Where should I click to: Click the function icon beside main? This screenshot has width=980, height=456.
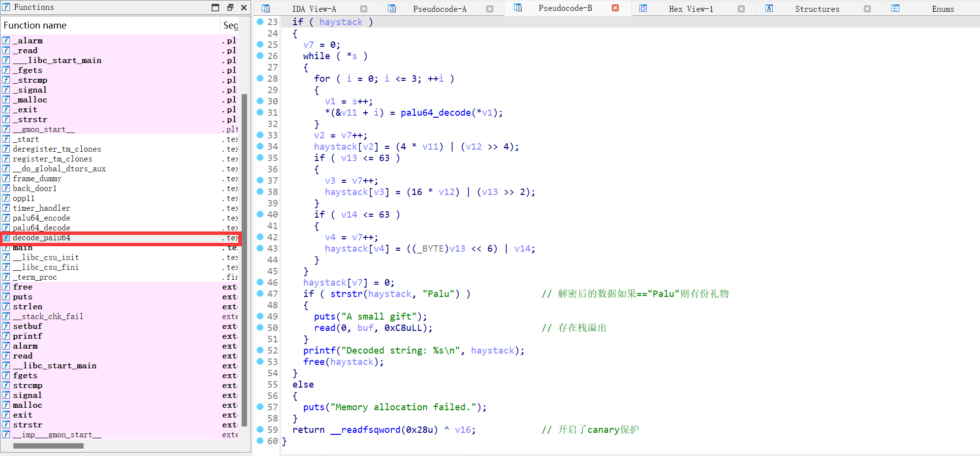click(x=6, y=247)
